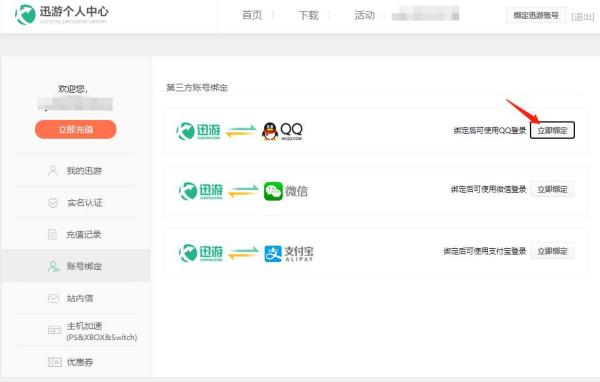The height and width of the screenshot is (382, 600).
Task: Click 绑定迅游账号 button in header
Action: pyautogui.click(x=536, y=15)
